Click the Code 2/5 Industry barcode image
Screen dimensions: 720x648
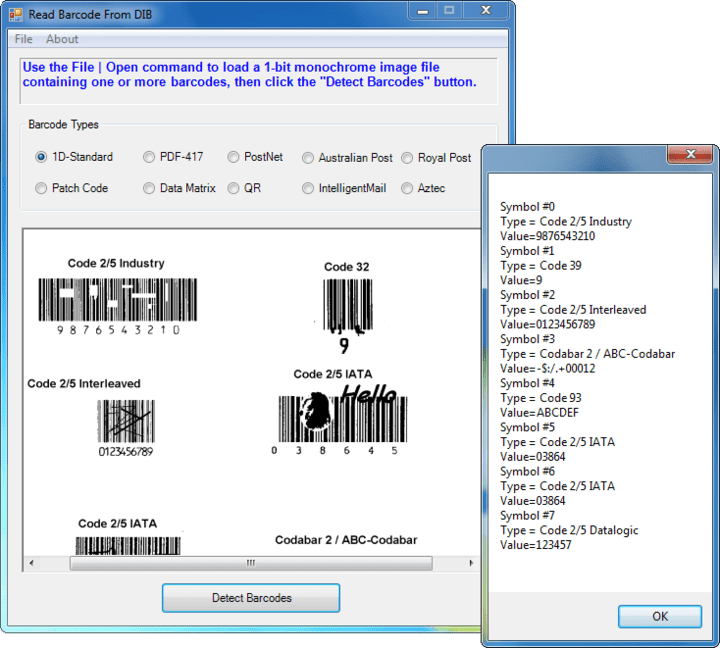(118, 299)
